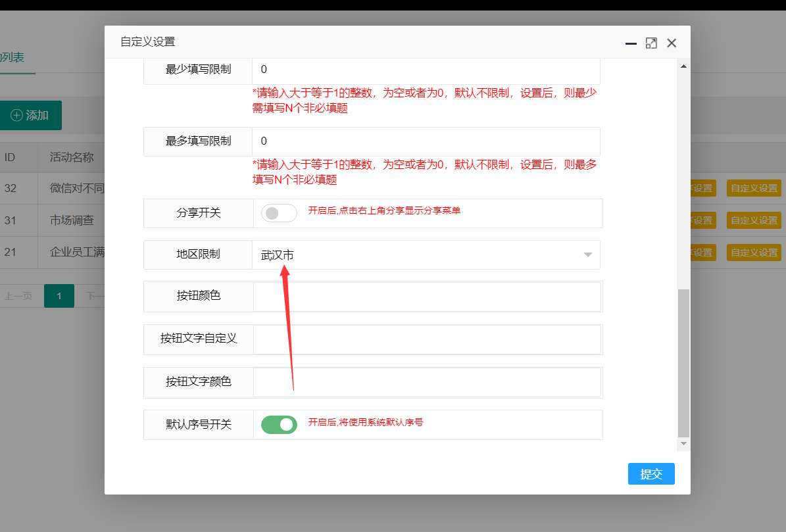
Task: Go to page 1 in pagination
Action: click(x=59, y=296)
